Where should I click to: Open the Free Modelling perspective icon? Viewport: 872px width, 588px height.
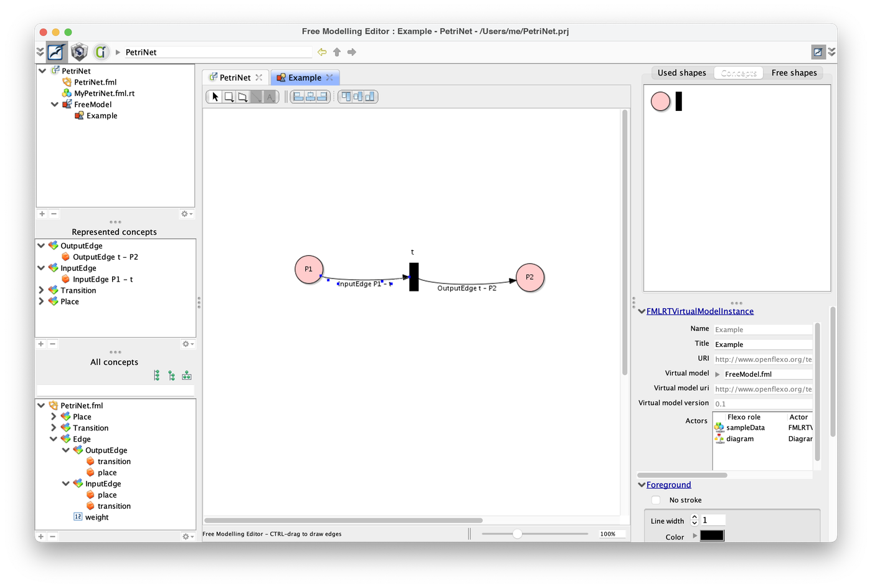(x=57, y=52)
